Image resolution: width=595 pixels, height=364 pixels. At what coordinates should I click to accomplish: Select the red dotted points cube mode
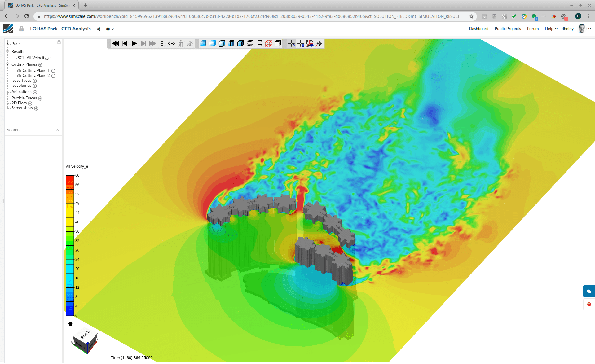click(268, 43)
